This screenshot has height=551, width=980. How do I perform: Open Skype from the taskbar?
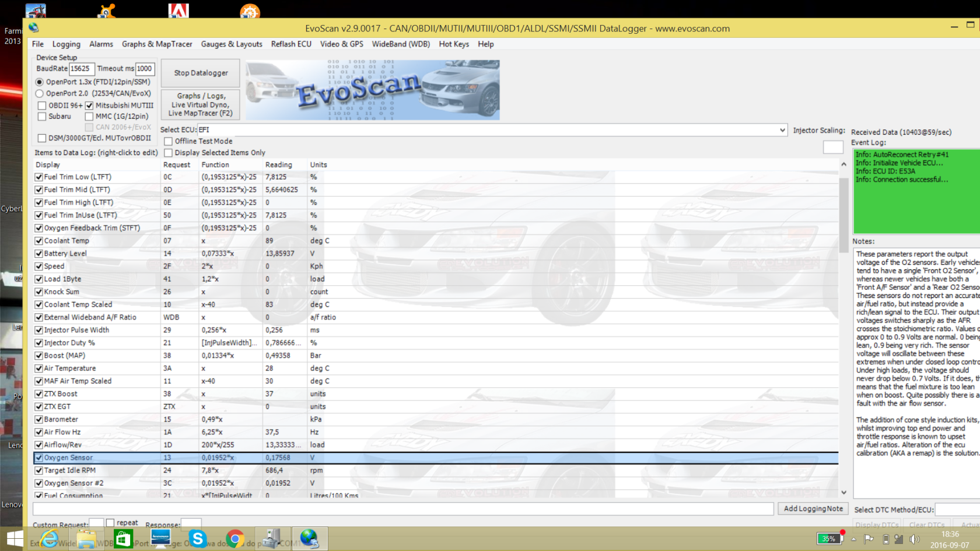(198, 539)
